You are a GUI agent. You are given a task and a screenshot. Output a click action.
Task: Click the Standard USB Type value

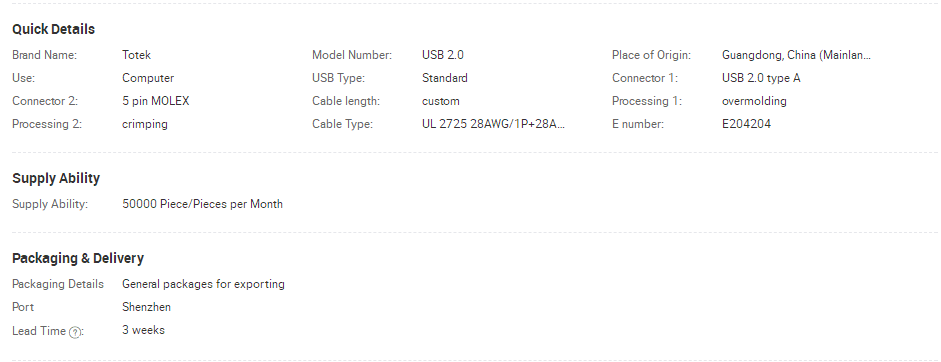coord(444,78)
